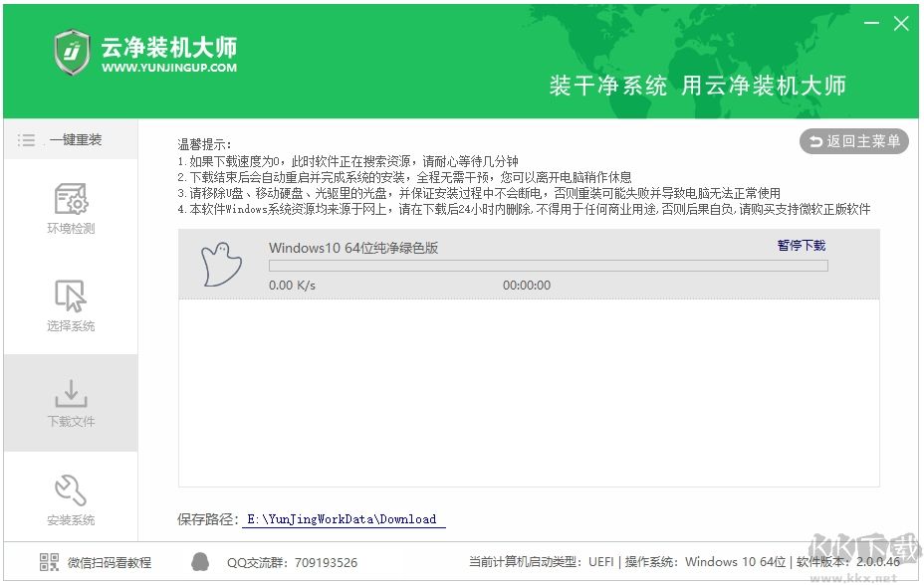The width and height of the screenshot is (924, 585).
Task: Click the 温馨提示 heading
Action: coord(204,144)
